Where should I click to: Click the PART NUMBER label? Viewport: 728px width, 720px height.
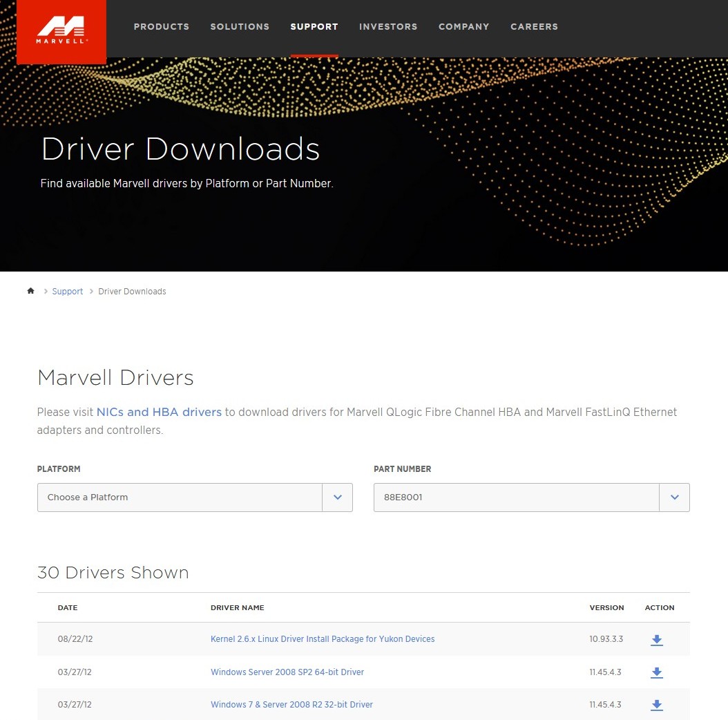(x=403, y=468)
